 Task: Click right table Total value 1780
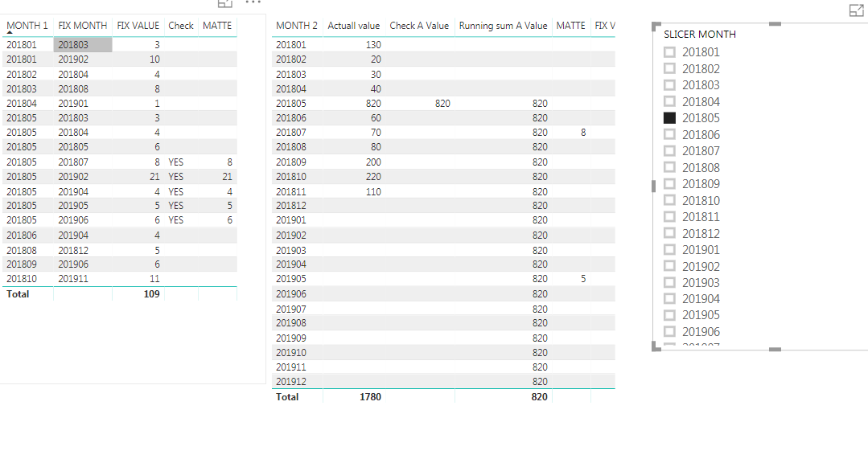point(370,397)
